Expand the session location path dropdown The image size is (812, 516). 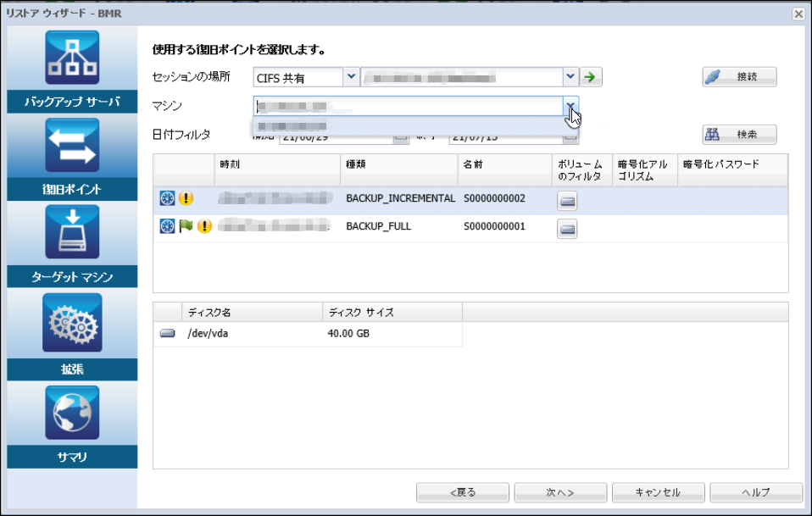570,77
